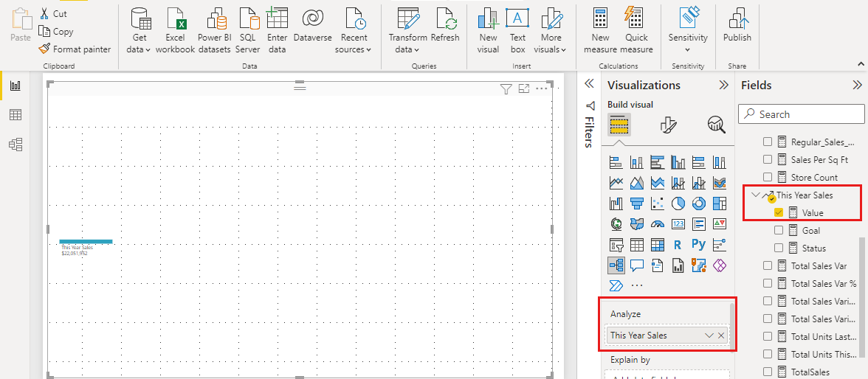Image resolution: width=868 pixels, height=379 pixels.
Task: Click Refresh button in ribbon
Action: [445, 25]
